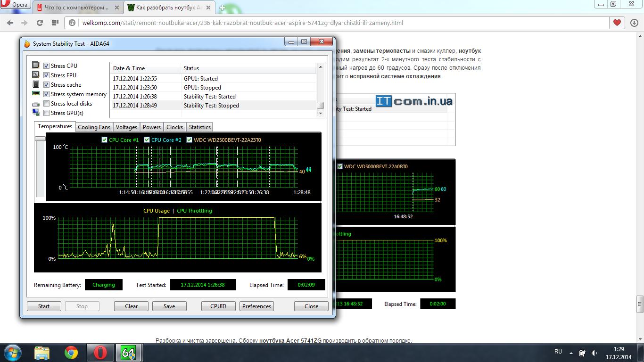Click the CPU chip icon beside Stress CPU
644x362 pixels.
pos(36,66)
